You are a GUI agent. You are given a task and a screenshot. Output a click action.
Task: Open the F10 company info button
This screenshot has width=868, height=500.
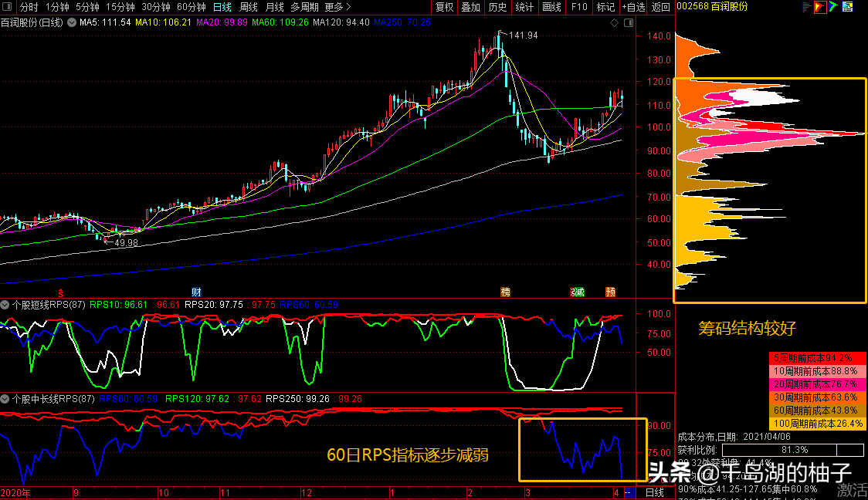(579, 7)
